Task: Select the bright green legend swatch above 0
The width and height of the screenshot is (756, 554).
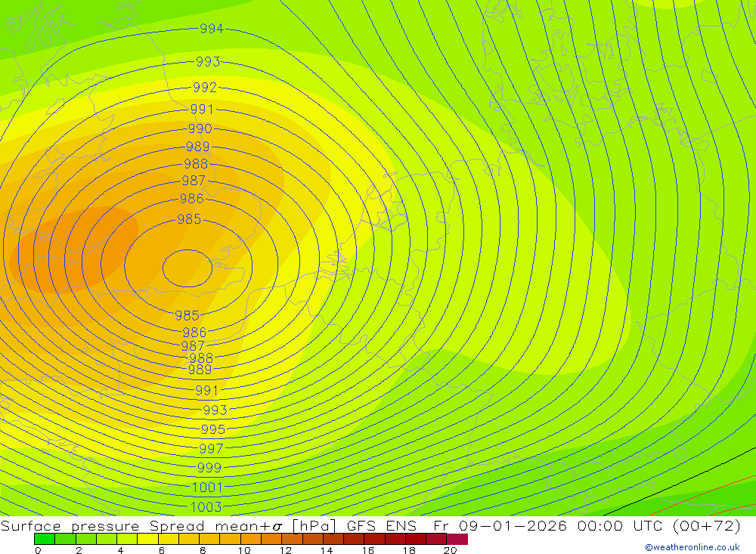Action: (x=45, y=539)
